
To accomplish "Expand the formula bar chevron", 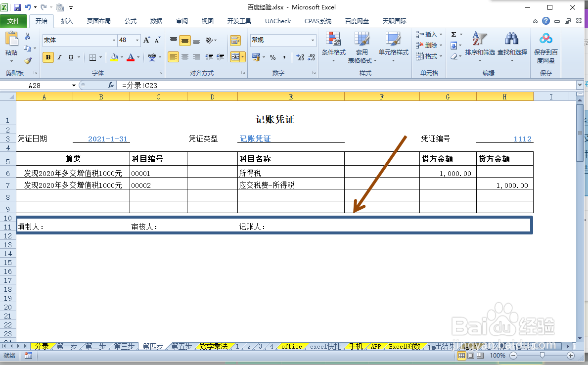I will click(580, 86).
